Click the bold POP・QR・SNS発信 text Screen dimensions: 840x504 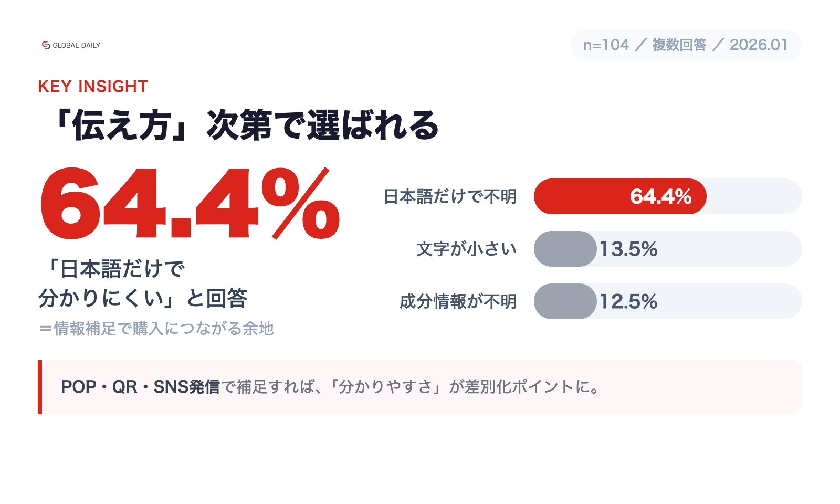[x=140, y=387]
